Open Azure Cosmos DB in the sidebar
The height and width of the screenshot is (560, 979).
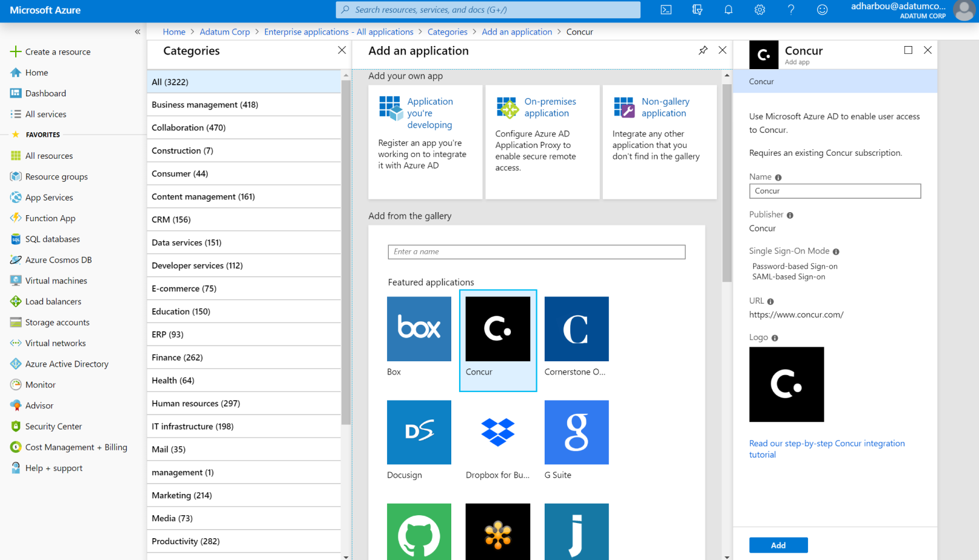tap(58, 259)
